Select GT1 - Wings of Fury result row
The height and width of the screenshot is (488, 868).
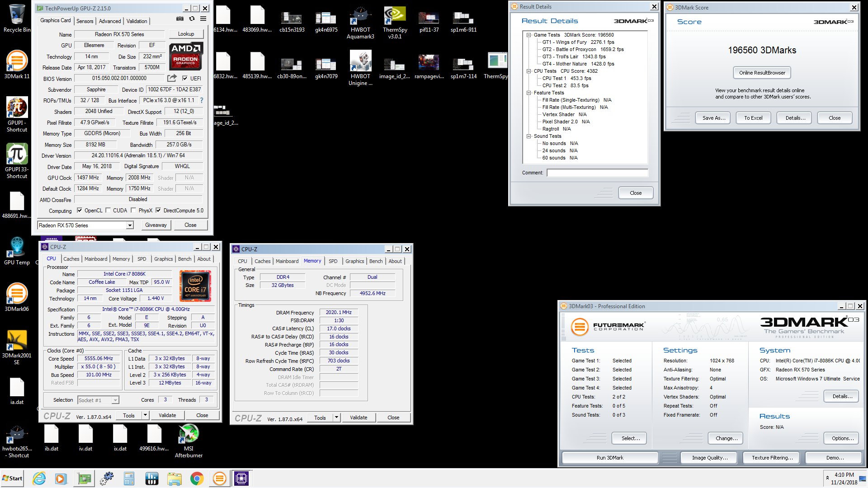tap(578, 42)
